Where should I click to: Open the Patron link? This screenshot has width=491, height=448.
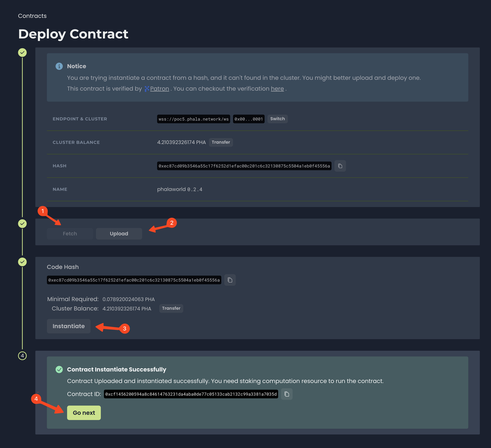[x=159, y=89]
